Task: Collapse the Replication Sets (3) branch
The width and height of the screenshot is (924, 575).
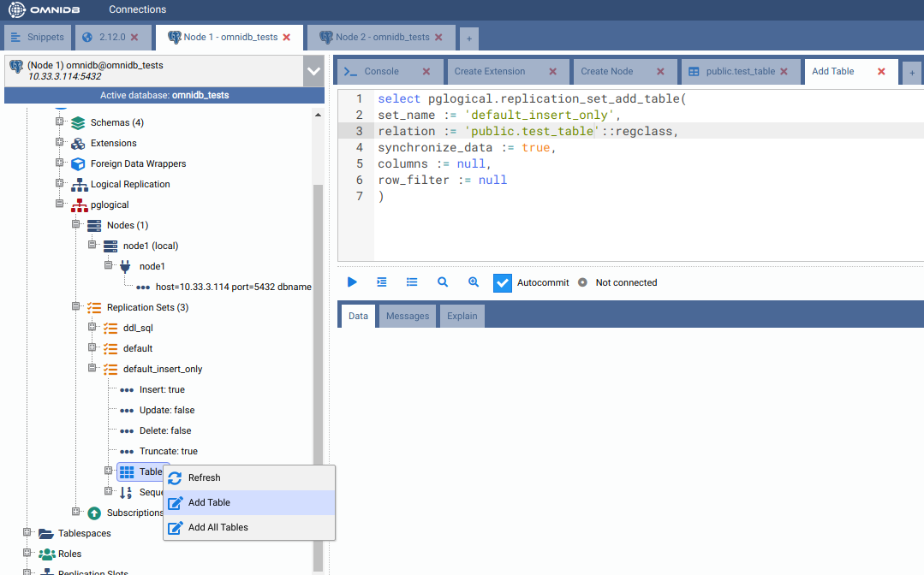Action: (75, 306)
